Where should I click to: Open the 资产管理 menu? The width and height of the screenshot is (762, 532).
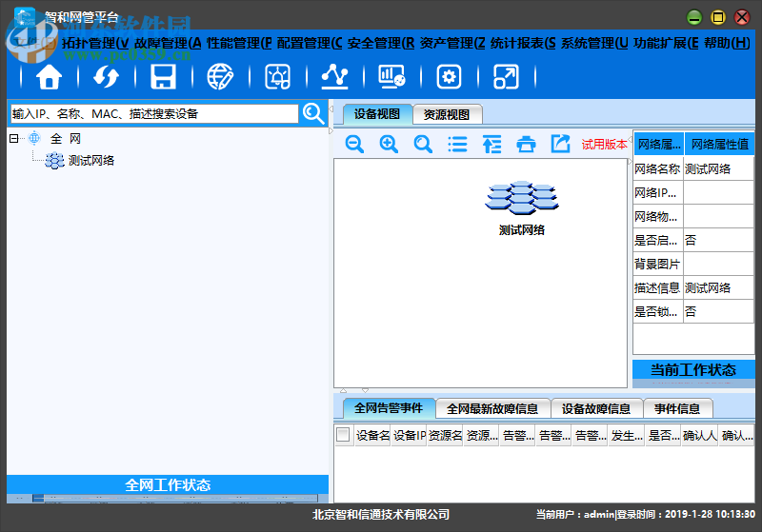click(x=452, y=43)
